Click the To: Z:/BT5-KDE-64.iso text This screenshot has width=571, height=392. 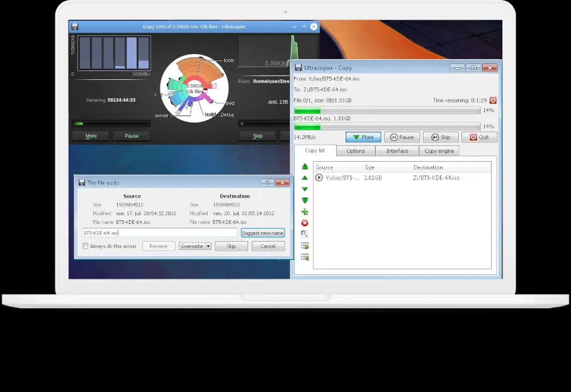320,89
